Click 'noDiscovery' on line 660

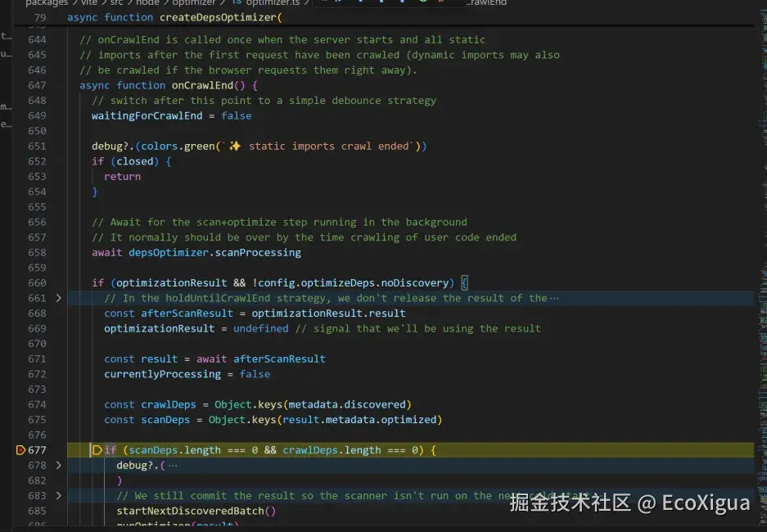(415, 282)
